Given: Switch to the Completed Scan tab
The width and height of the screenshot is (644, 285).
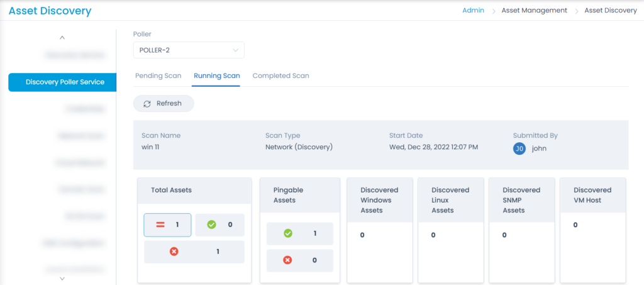Looking at the screenshot, I should 281,75.
